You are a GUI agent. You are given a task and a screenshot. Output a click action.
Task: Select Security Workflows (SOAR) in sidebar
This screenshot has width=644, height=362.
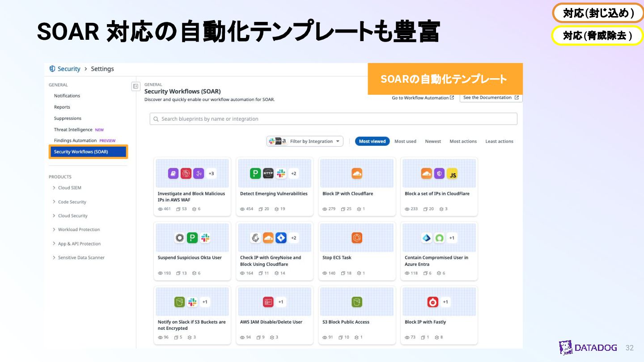pos(89,152)
